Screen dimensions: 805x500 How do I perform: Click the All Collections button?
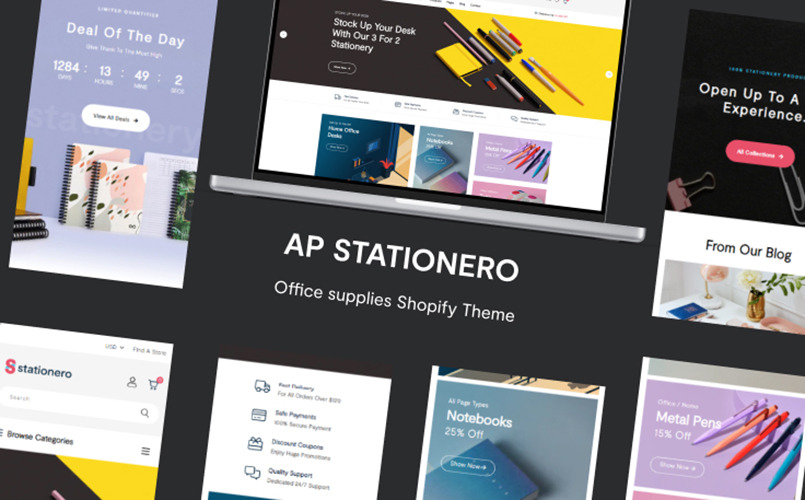point(760,153)
